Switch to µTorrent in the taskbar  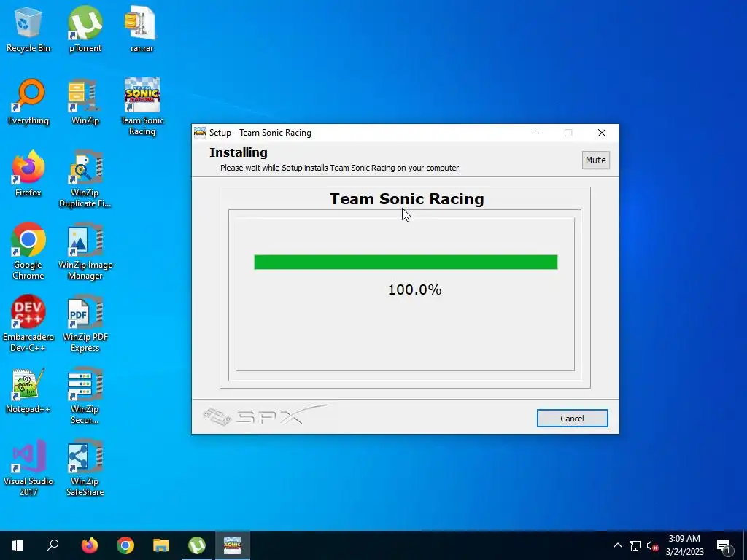click(x=197, y=545)
